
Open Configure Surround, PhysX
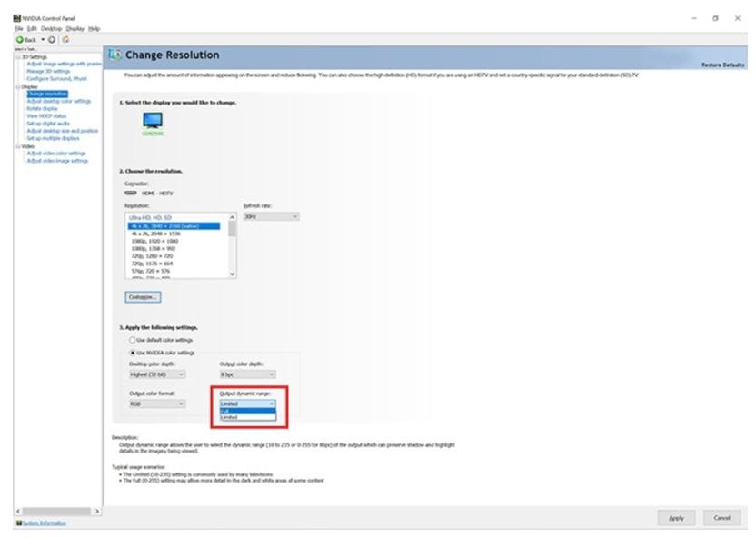coord(57,78)
